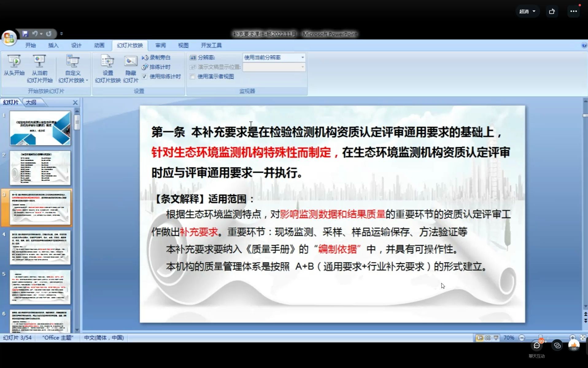Viewport: 588px width, 368px height.
Task: Click 隐藏幻灯片 button
Action: (131, 69)
